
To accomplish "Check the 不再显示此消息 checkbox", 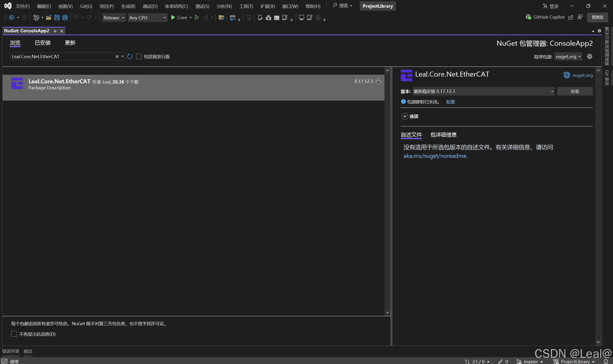I will [x=14, y=334].
